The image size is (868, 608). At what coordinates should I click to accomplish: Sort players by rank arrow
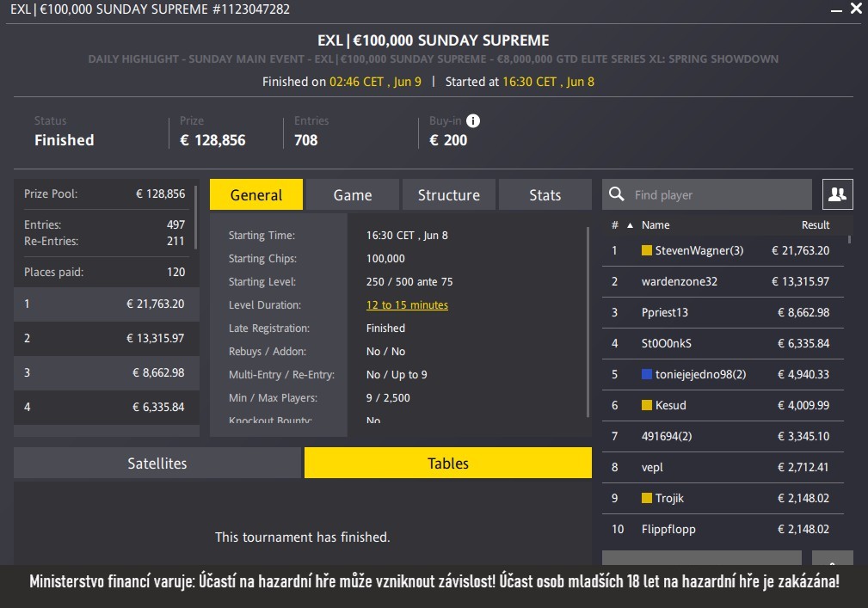point(629,225)
